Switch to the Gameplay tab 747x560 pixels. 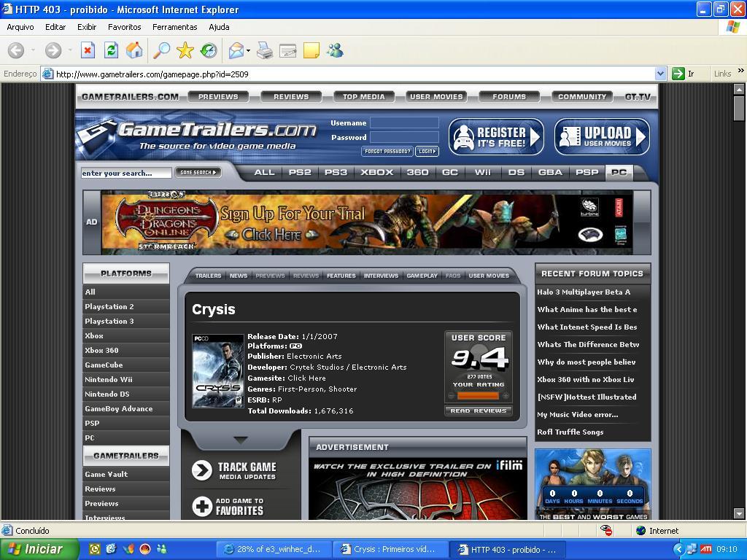click(x=422, y=276)
